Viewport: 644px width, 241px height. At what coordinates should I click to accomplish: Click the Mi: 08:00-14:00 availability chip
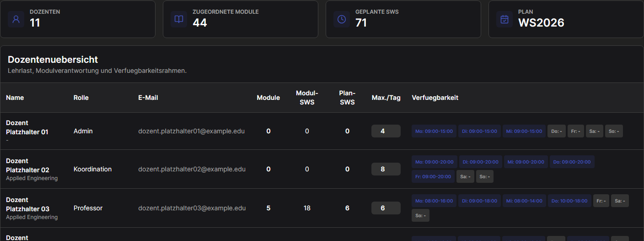point(525,201)
